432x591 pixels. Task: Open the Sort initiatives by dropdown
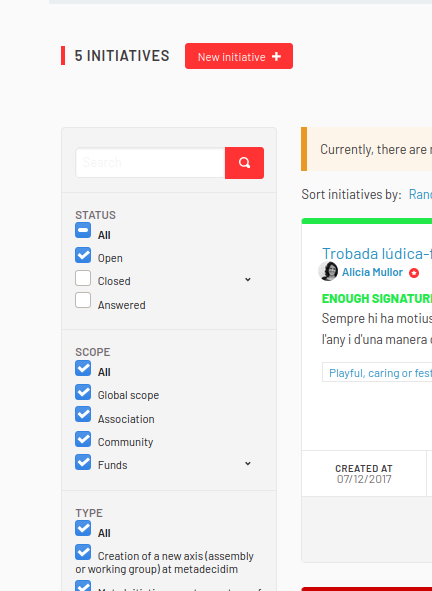point(420,194)
